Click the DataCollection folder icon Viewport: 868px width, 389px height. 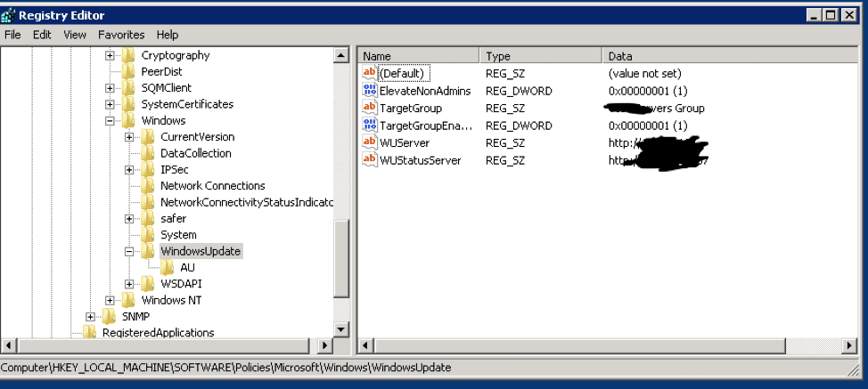(x=149, y=153)
